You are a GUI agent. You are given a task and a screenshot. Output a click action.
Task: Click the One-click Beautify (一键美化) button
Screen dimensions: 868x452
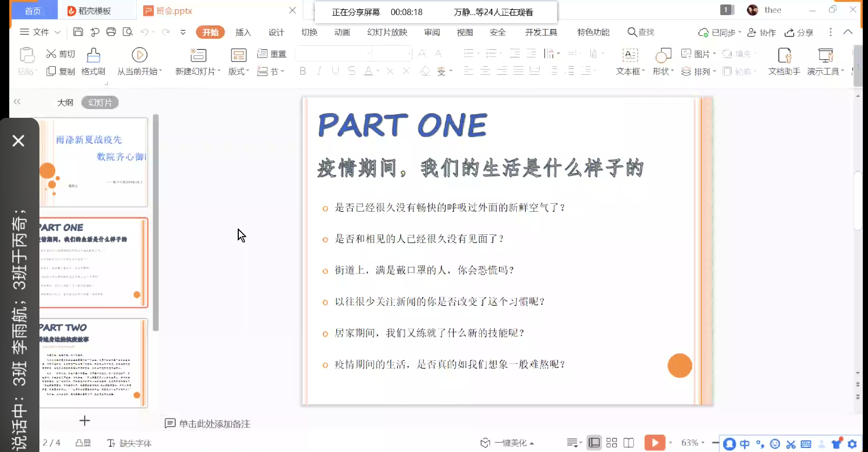(507, 443)
